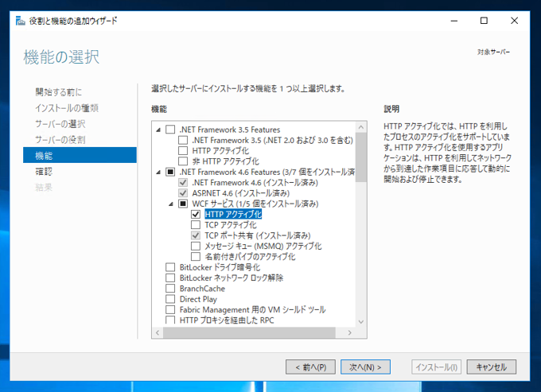The width and height of the screenshot is (541, 392).
Task: Click horizontal scrollbar left arrow
Action: coord(158,332)
